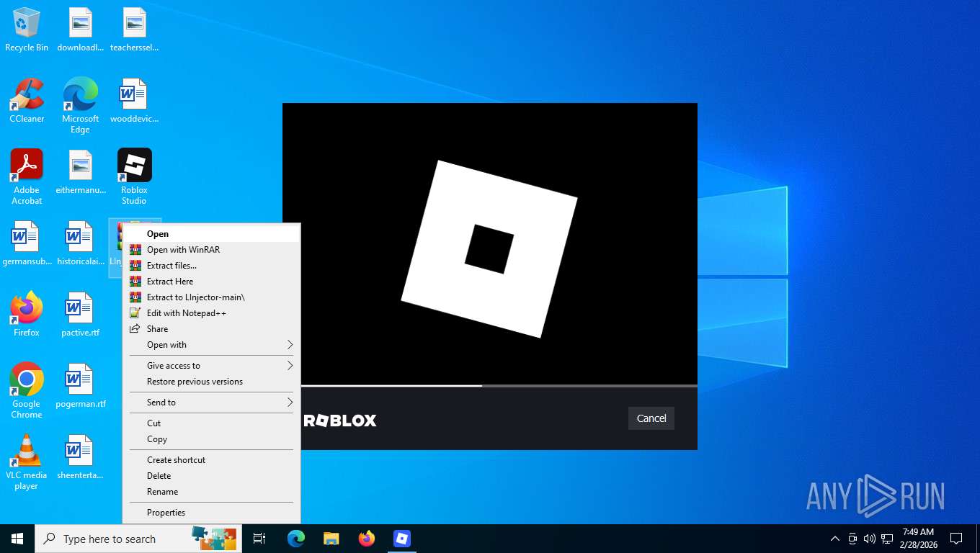
Task: Open File Explorer from the taskbar
Action: tap(331, 539)
